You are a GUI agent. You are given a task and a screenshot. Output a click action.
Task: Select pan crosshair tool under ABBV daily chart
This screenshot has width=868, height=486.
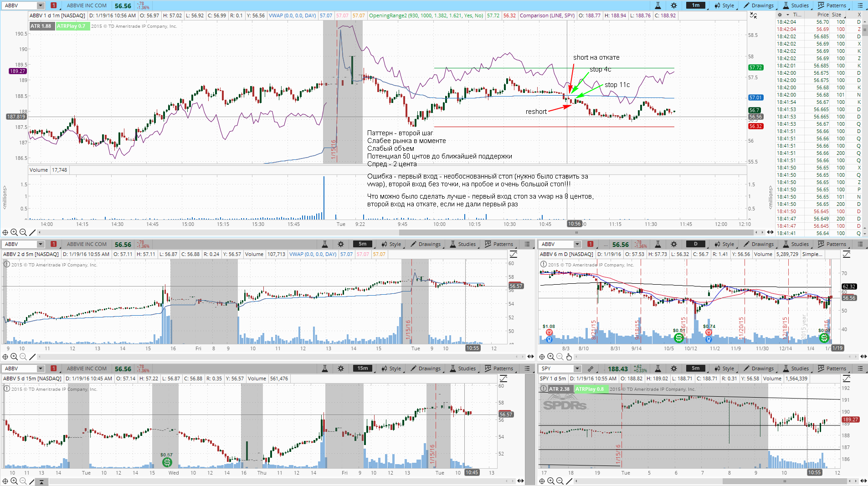point(542,357)
